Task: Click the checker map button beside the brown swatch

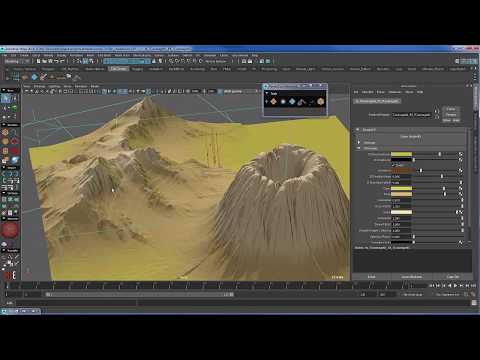Action: click(x=461, y=171)
